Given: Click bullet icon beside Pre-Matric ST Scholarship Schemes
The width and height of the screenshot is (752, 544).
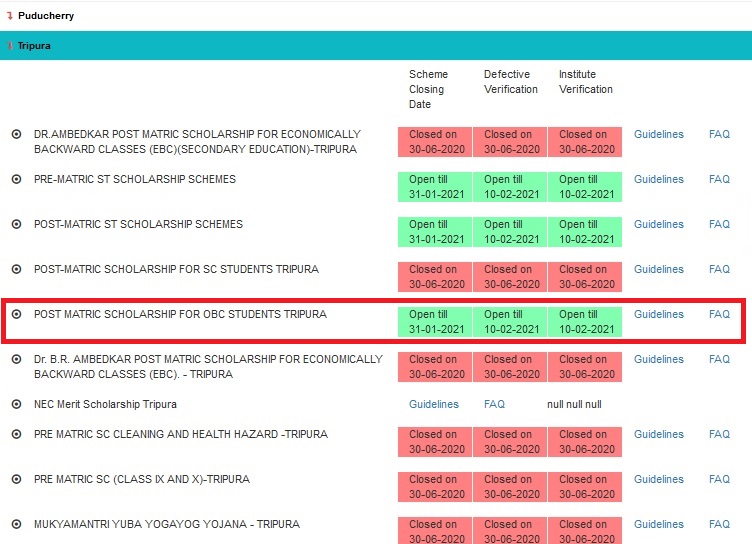Looking at the screenshot, I should coord(16,179).
